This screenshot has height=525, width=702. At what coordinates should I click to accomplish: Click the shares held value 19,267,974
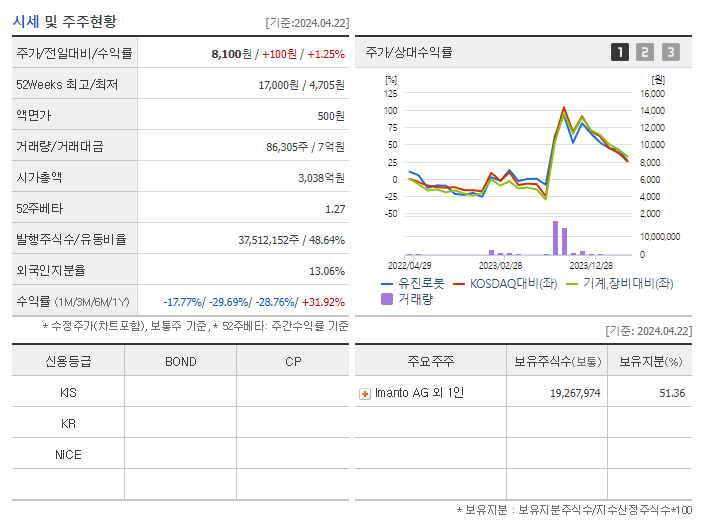pyautogui.click(x=575, y=393)
